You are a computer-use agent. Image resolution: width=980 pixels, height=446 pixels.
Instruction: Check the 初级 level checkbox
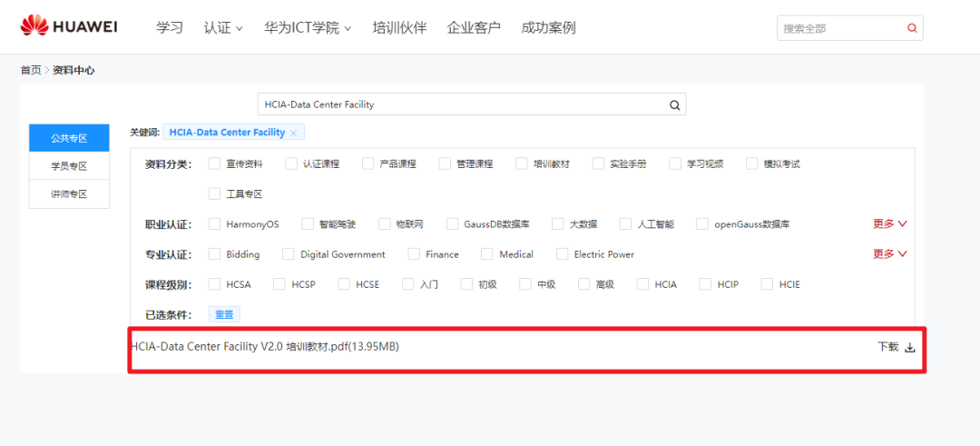(467, 284)
